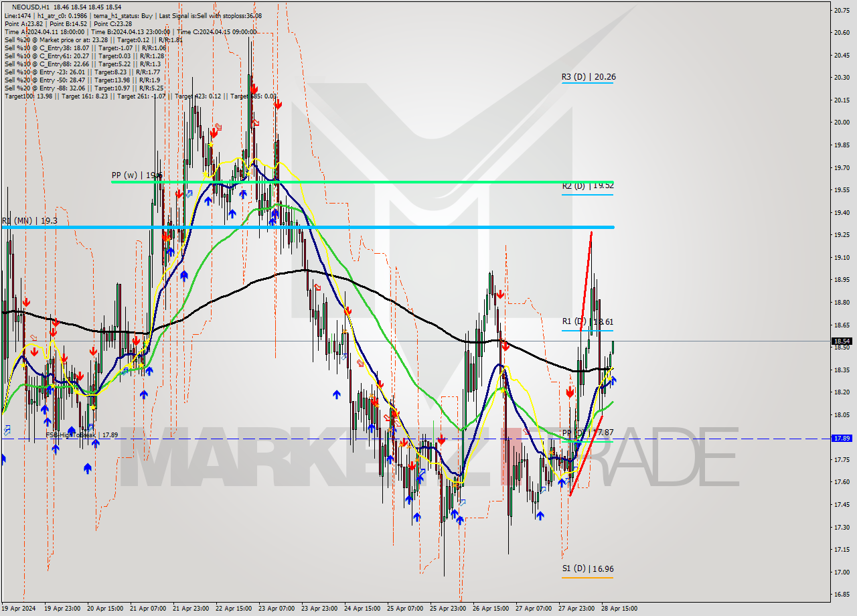Screen dimensions: 857x616
Task: Click the '24 Apr 15:00' time axis label
Action: coord(362,609)
